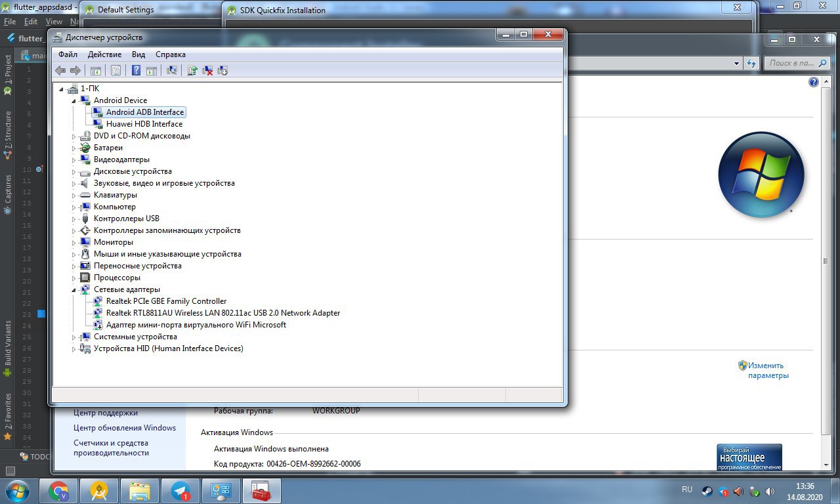Collapse the Android Device category
Image resolution: width=840 pixels, height=504 pixels.
pos(74,101)
